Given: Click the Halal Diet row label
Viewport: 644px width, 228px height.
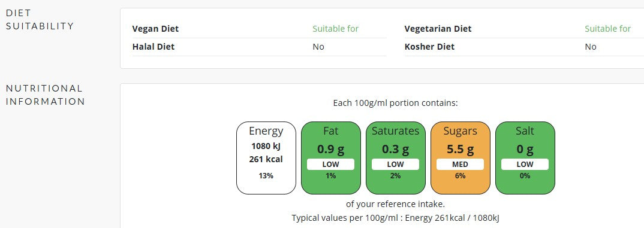Looking at the screenshot, I should (153, 47).
